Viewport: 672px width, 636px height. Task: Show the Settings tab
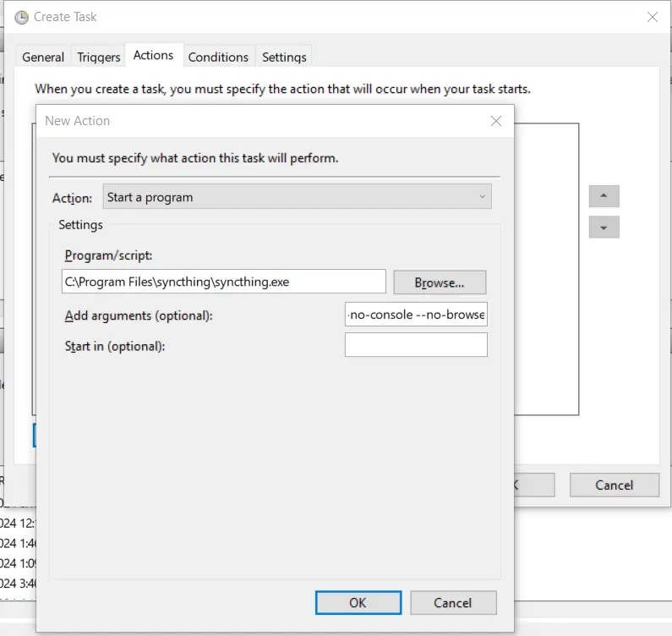pos(284,57)
